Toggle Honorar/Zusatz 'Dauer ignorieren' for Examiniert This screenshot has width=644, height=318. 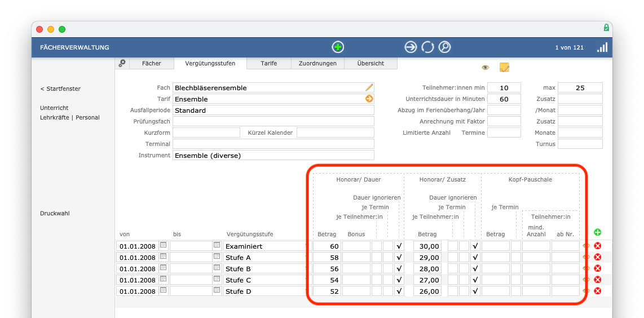475,246
